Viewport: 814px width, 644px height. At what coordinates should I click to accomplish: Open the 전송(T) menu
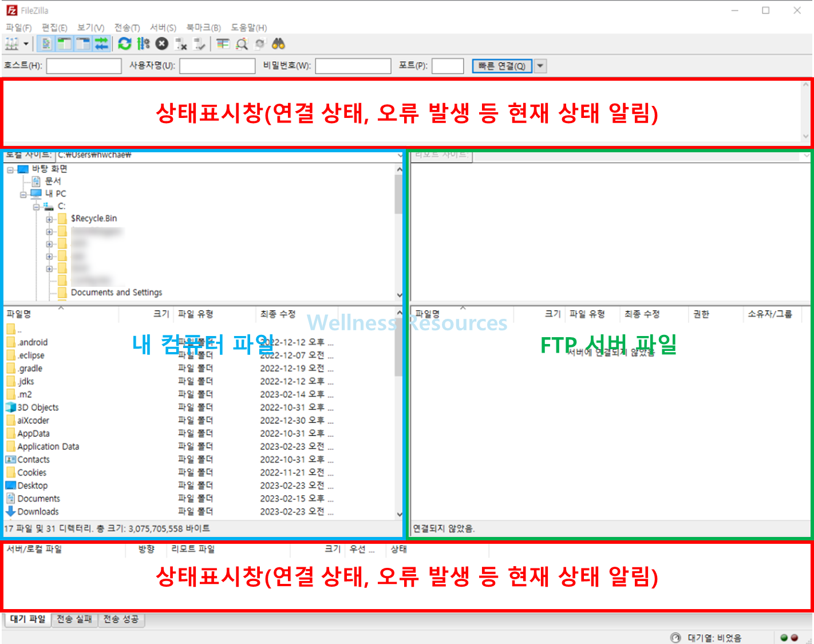pos(127,27)
